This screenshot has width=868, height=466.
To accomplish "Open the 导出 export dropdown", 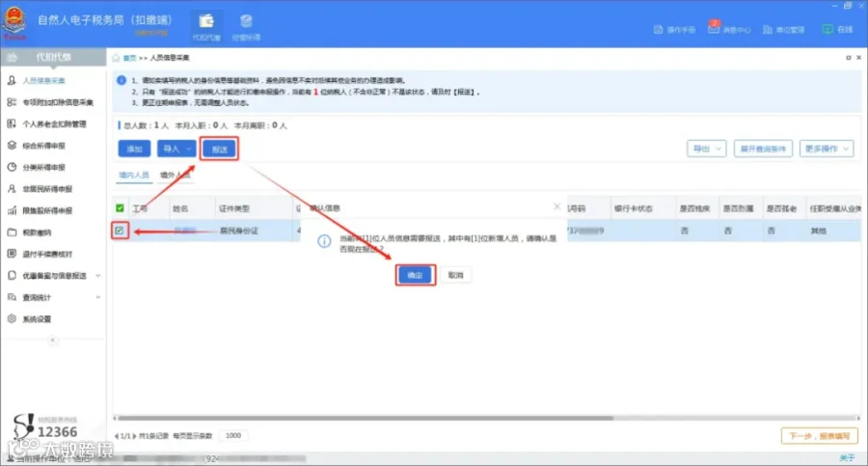I will point(706,149).
